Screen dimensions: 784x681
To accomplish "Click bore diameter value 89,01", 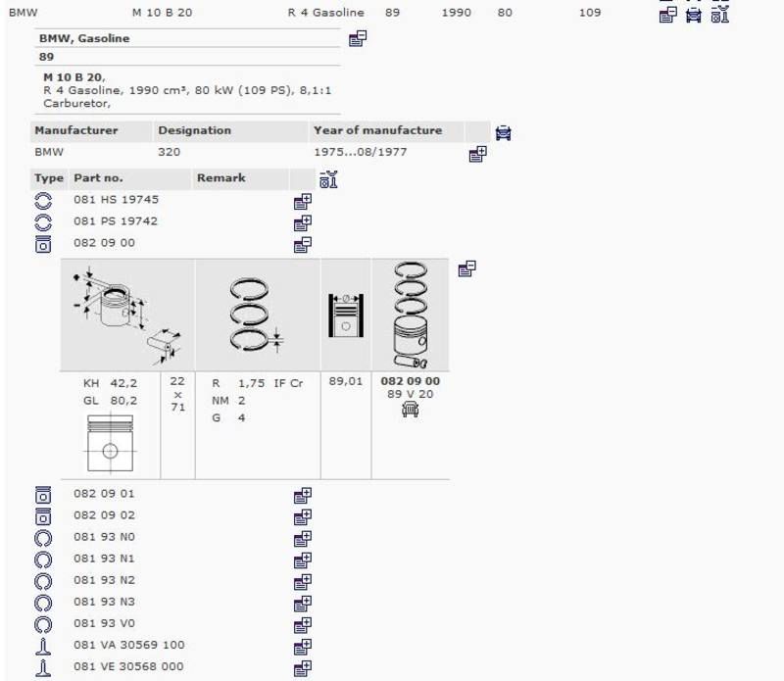I will [x=346, y=381].
